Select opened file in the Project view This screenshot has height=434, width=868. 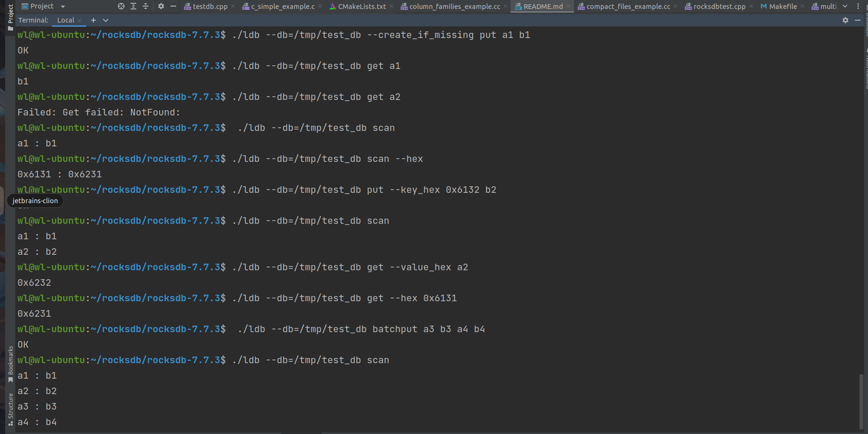point(121,6)
